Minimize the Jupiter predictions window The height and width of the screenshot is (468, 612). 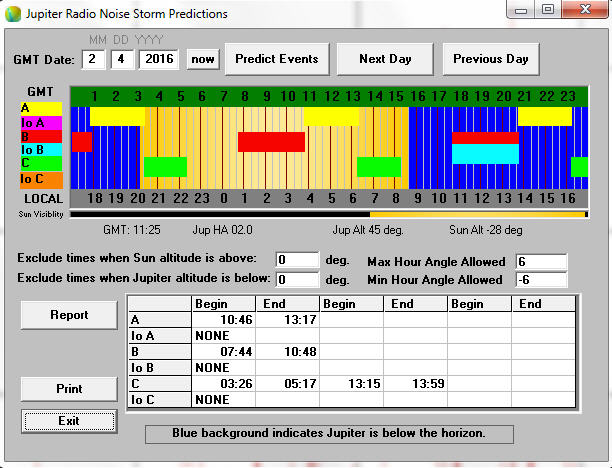click(521, 9)
